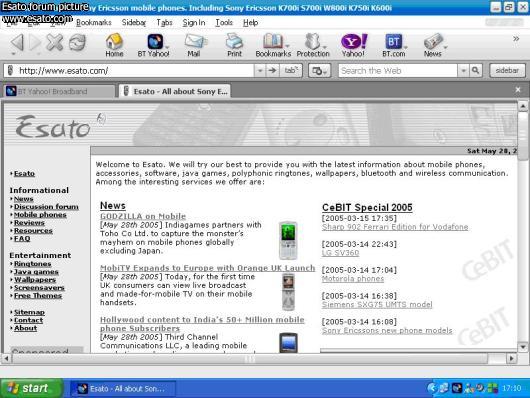Click the search magnifier icon

pos(476,71)
